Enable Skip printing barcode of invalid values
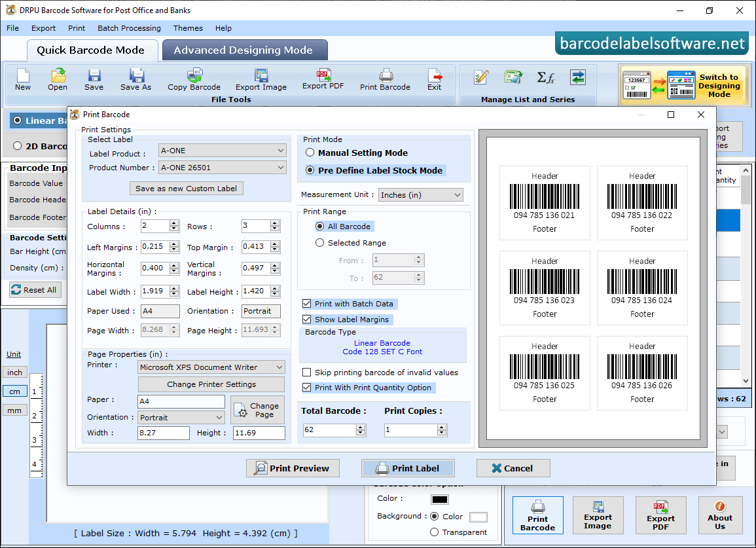 click(306, 373)
